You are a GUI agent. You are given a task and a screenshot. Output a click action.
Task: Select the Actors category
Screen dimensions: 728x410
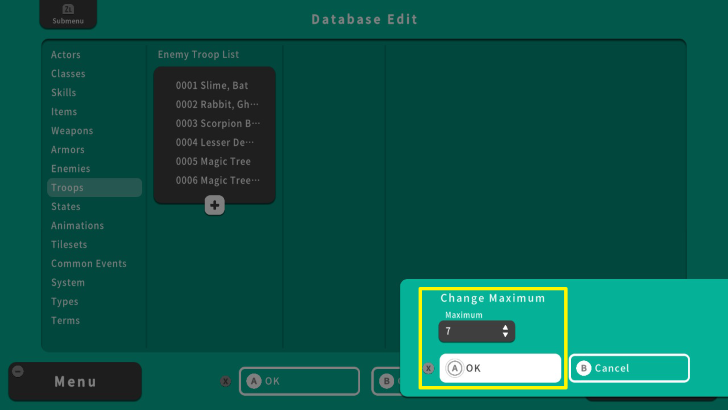click(x=66, y=55)
